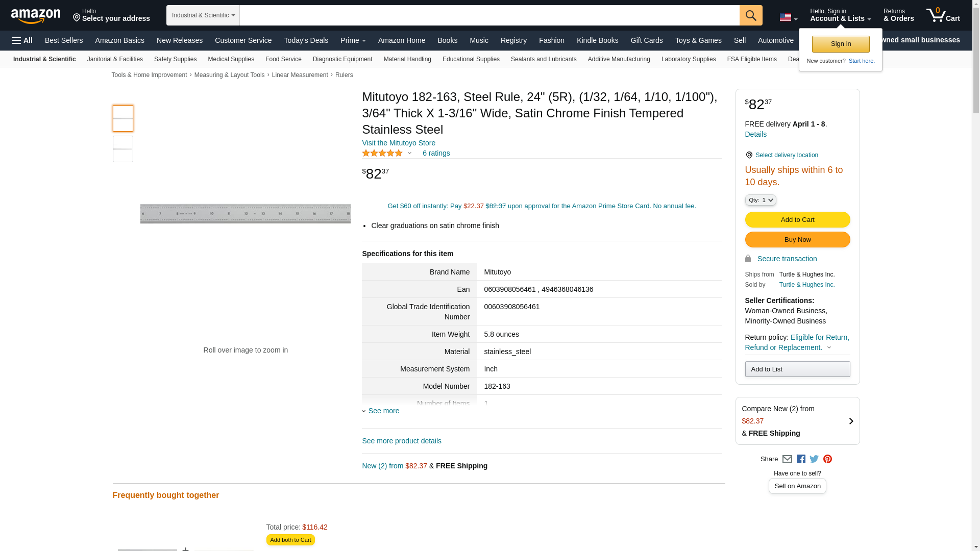980x551 pixels.
Task: Select the second product thumbnail
Action: [123, 149]
